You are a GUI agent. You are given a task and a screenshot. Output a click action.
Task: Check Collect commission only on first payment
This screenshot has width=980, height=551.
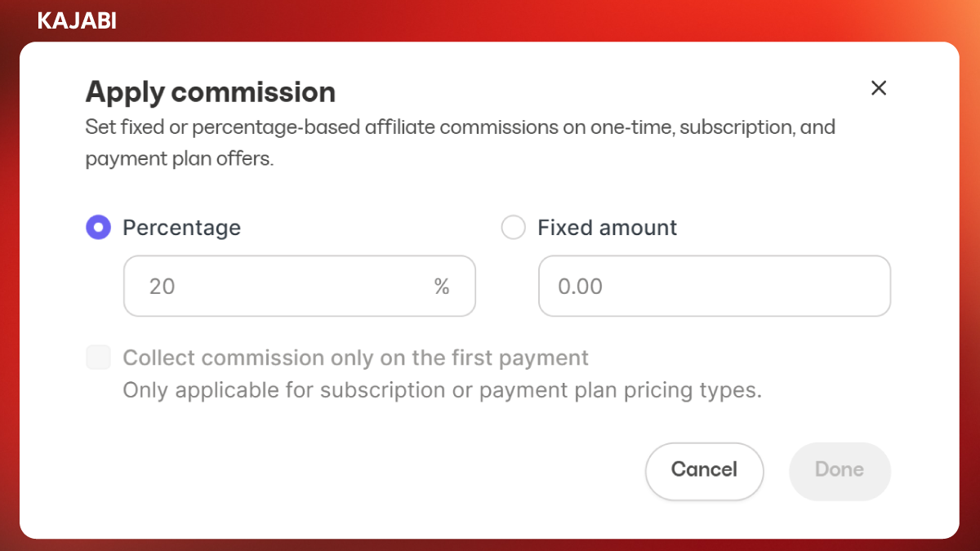(98, 358)
